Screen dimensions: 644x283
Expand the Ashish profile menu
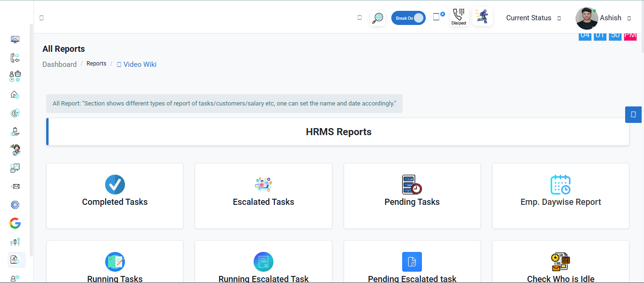click(611, 17)
